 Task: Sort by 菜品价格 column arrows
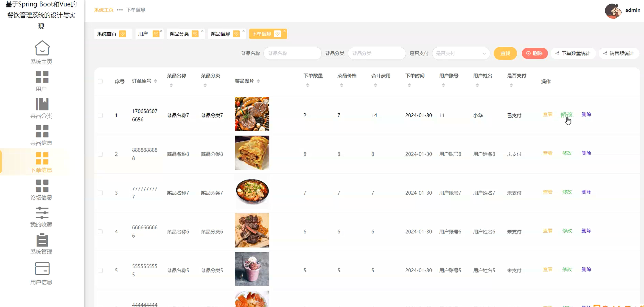342,85
